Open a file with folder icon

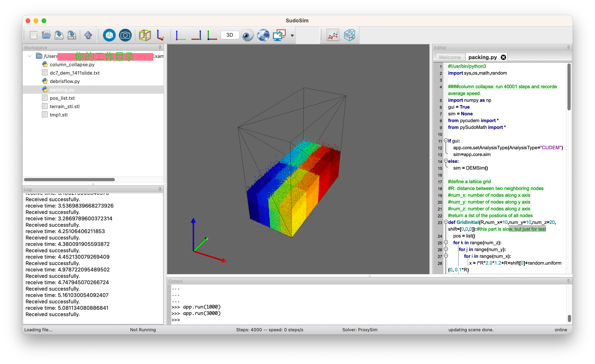46,35
